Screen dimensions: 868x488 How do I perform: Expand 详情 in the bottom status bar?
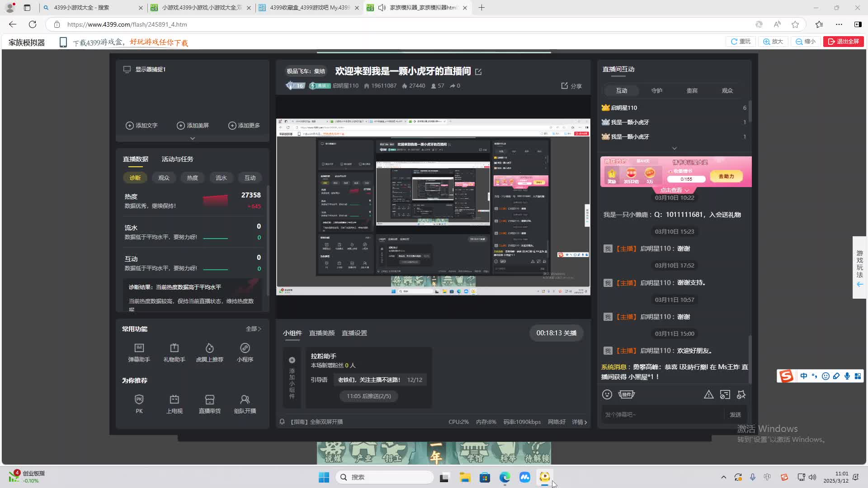coord(579,422)
